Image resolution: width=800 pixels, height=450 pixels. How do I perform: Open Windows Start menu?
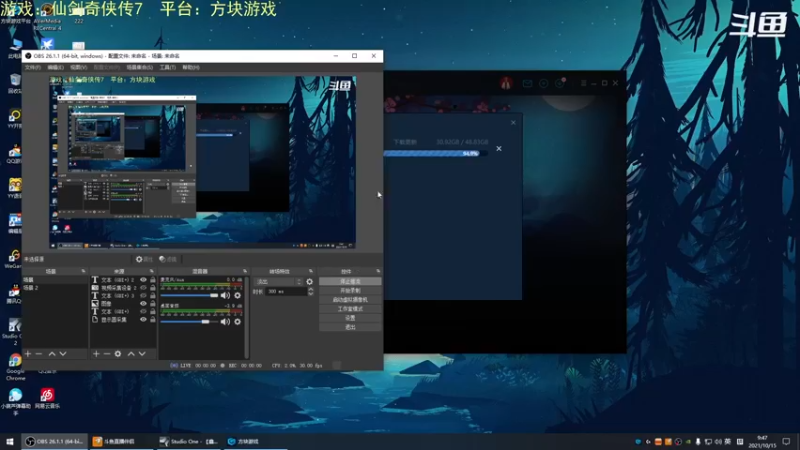pyautogui.click(x=10, y=441)
